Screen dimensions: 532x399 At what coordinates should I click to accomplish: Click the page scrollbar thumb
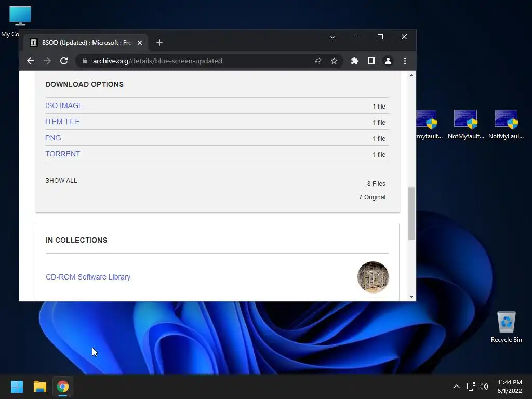[x=411, y=213]
